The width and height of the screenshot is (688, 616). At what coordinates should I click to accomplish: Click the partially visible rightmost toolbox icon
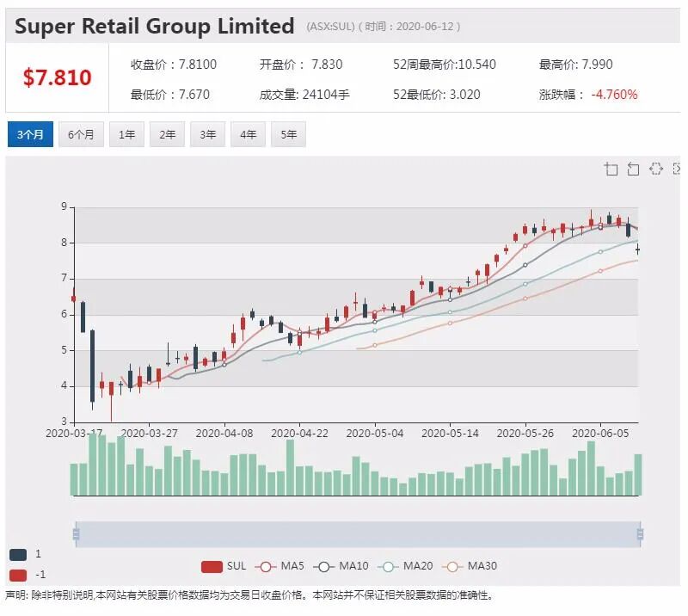(x=677, y=169)
